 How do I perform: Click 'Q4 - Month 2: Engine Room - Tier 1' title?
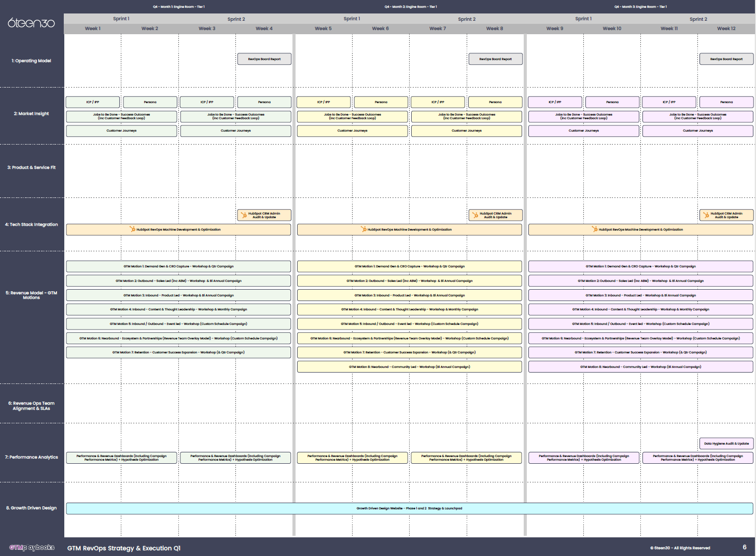pos(411,7)
